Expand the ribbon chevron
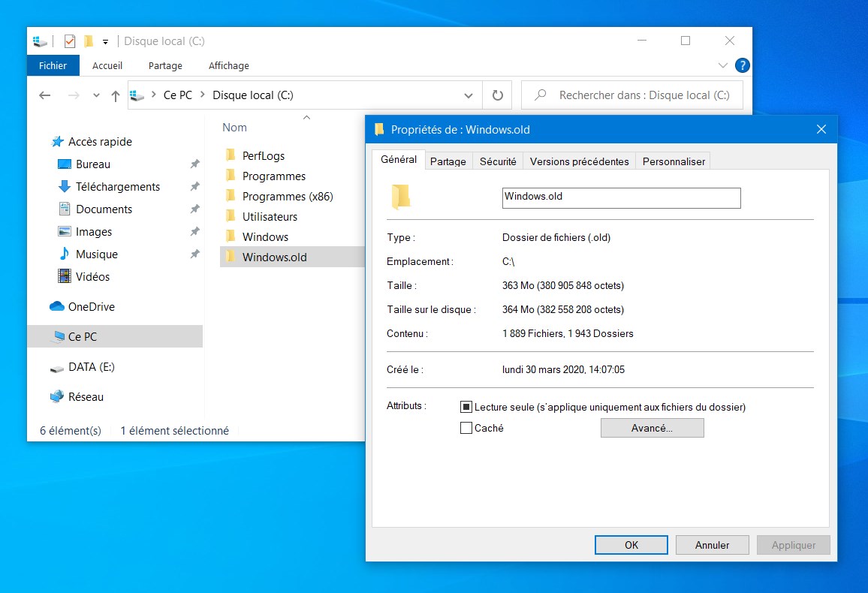The height and width of the screenshot is (593, 868). tap(723, 65)
